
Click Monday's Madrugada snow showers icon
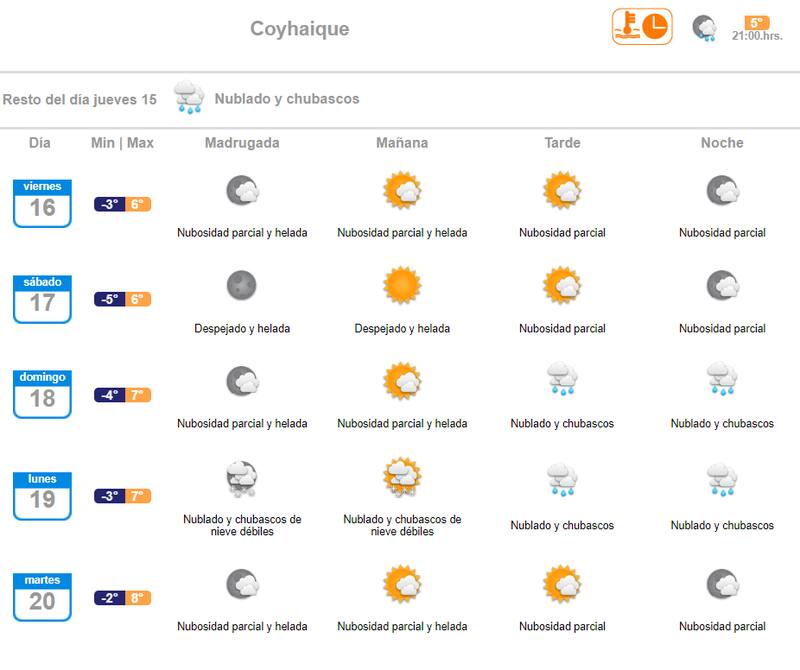click(242, 478)
